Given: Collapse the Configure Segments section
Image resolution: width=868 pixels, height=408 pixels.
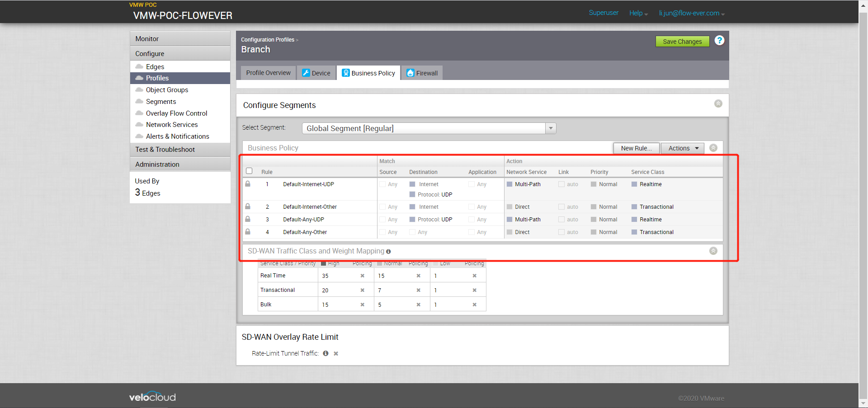Looking at the screenshot, I should coord(718,103).
